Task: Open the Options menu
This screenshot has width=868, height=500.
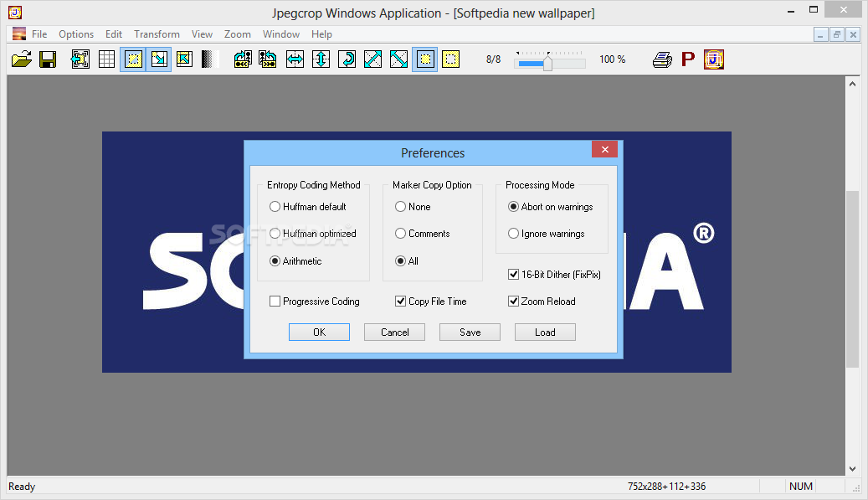Action: click(76, 34)
